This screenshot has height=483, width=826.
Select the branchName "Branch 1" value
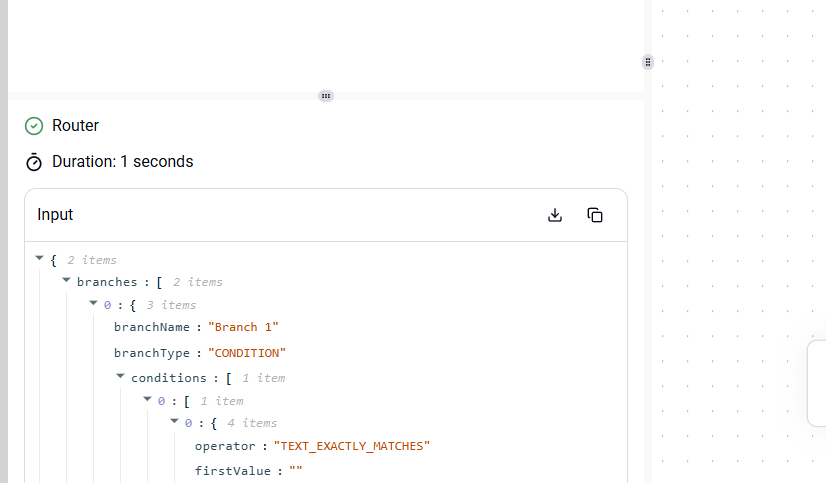click(243, 327)
